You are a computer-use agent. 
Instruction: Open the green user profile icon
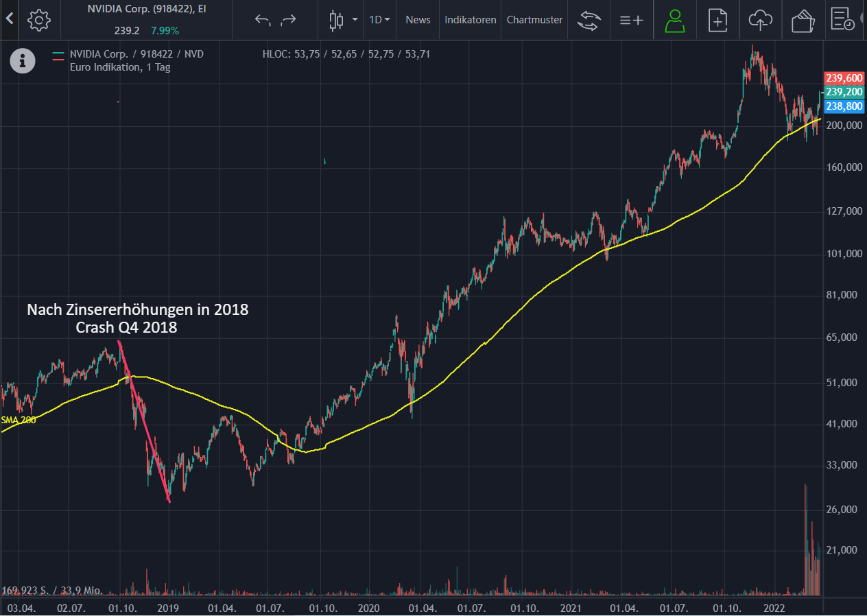click(675, 21)
